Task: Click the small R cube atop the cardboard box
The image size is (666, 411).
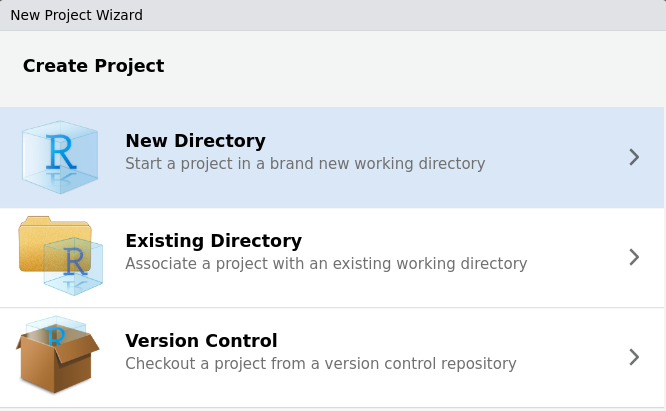Action: click(x=56, y=330)
